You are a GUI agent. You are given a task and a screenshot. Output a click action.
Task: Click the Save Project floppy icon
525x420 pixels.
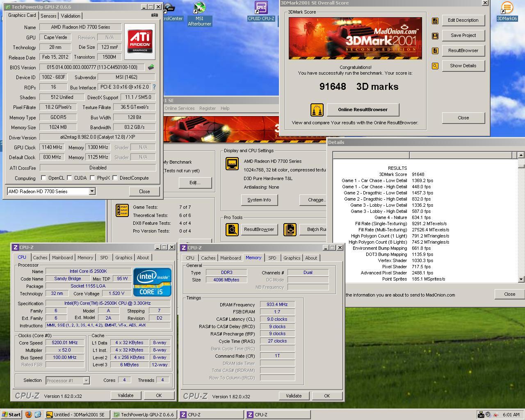click(435, 36)
